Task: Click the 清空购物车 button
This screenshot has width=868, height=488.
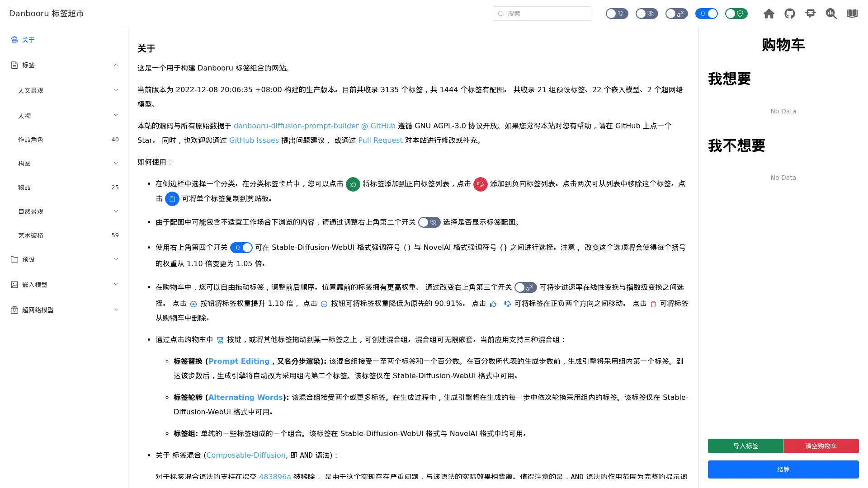Action: click(x=821, y=446)
